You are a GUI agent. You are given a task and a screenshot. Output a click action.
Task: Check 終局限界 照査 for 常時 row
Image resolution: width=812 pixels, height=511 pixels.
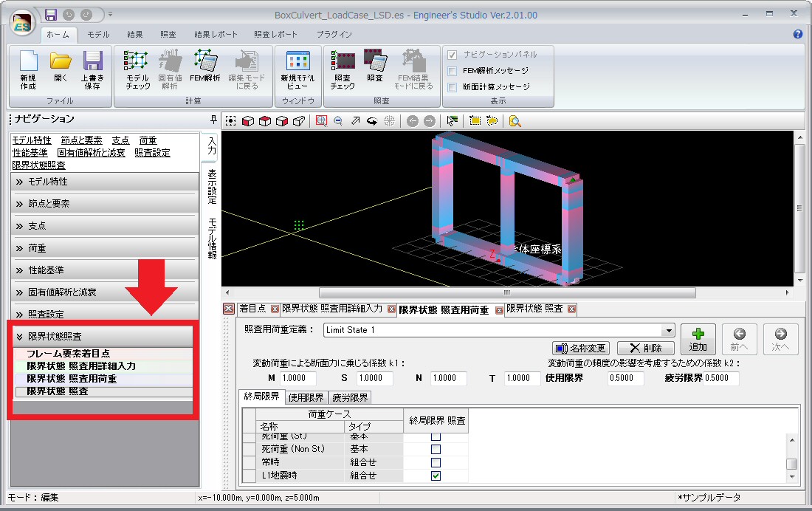tap(436, 462)
